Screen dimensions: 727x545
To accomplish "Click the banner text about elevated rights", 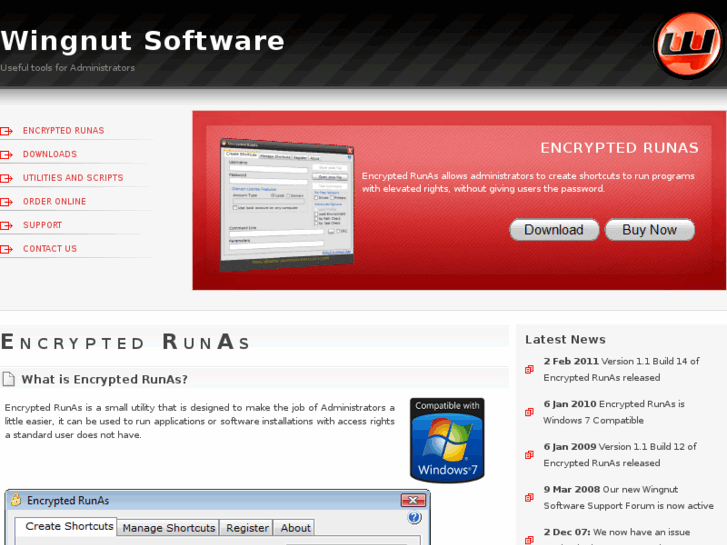I will (528, 182).
